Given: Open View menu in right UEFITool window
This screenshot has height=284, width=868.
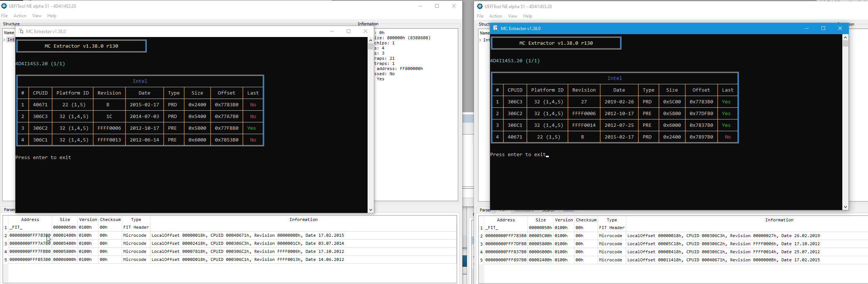Looking at the screenshot, I should [513, 16].
